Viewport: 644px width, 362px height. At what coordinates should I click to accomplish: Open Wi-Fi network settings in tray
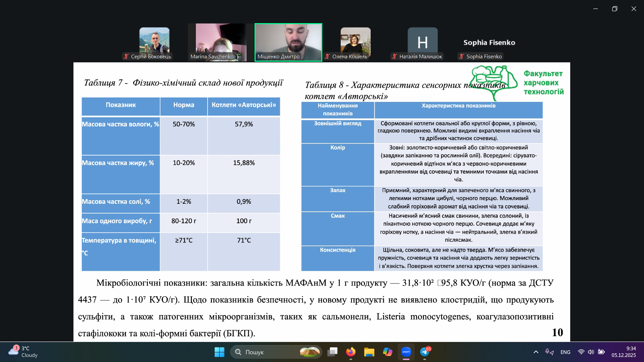pos(581,352)
